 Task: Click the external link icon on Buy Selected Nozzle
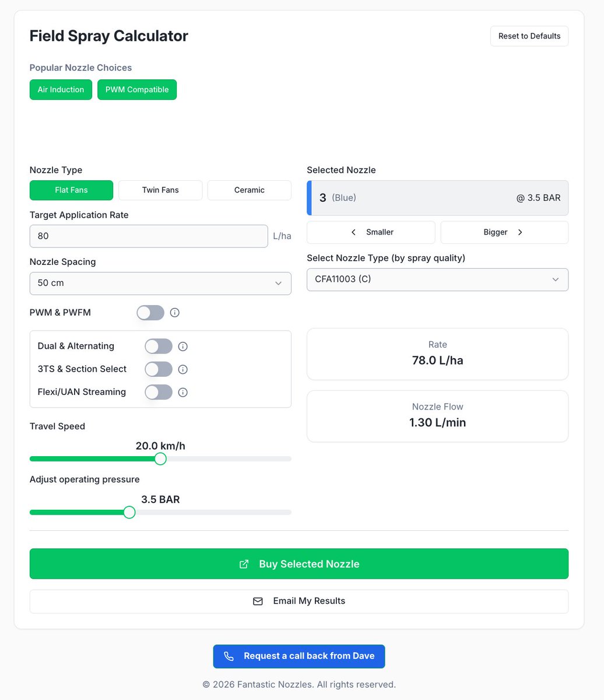click(244, 564)
